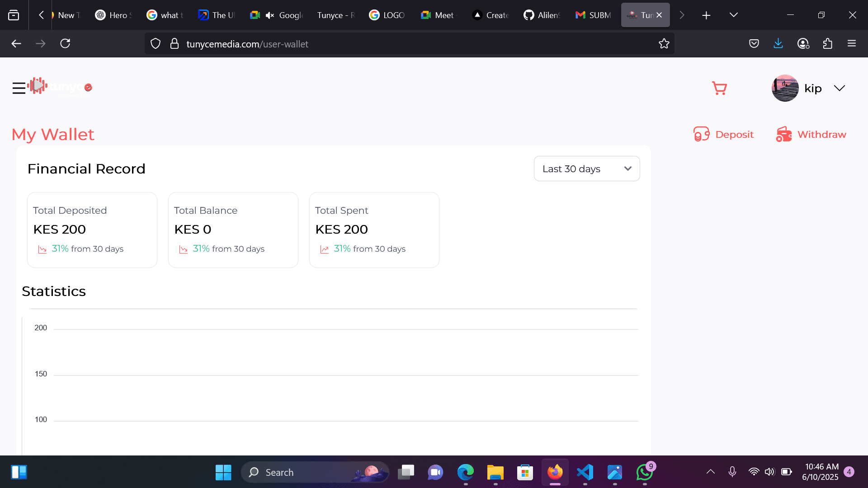This screenshot has height=488, width=868.
Task: Open the Firefox View tab icon
Action: pos(14,15)
